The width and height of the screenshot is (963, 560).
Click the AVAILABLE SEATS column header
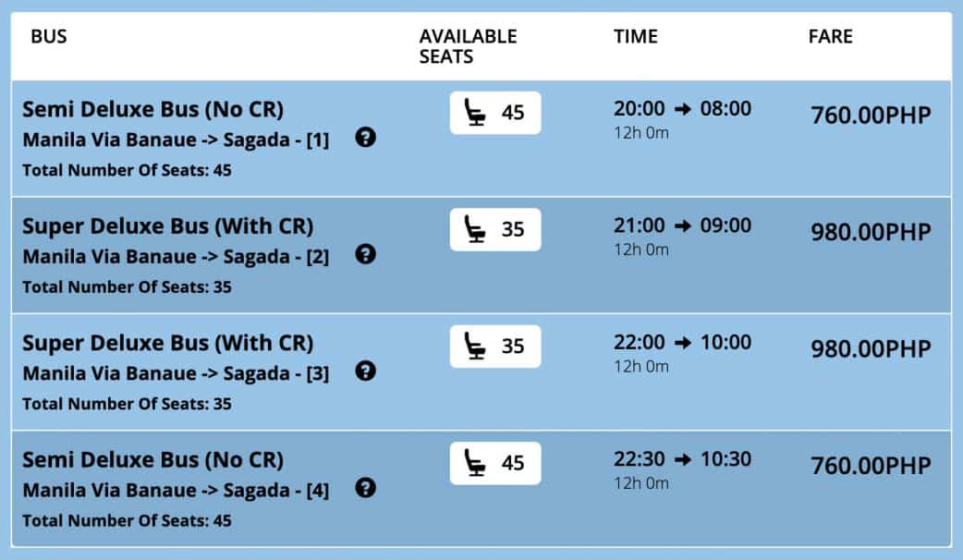[x=468, y=46]
